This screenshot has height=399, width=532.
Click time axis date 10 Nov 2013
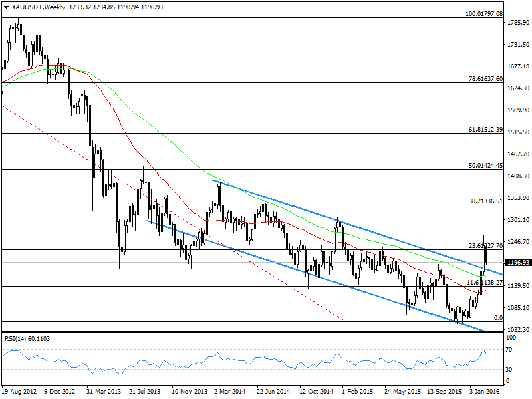click(x=190, y=392)
